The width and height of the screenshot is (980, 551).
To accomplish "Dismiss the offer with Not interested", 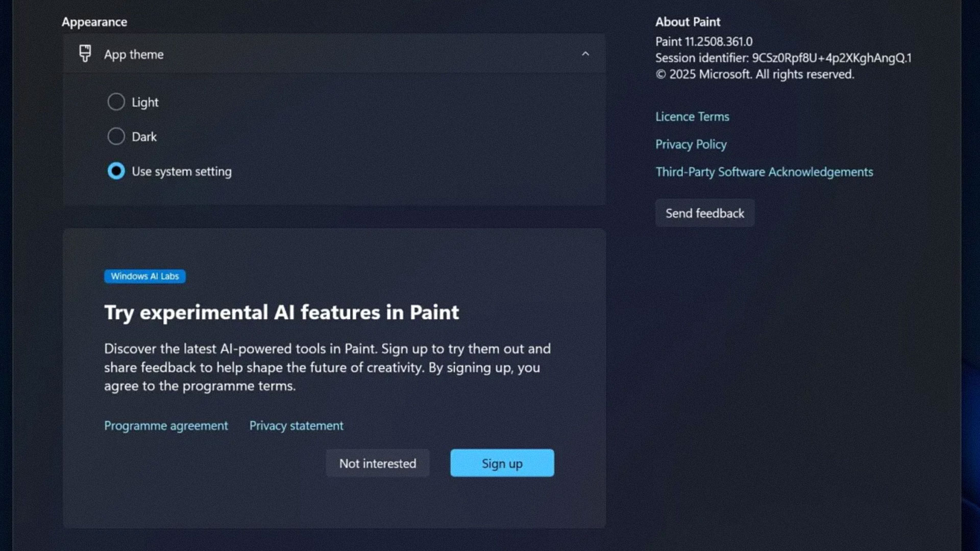I will tap(378, 463).
